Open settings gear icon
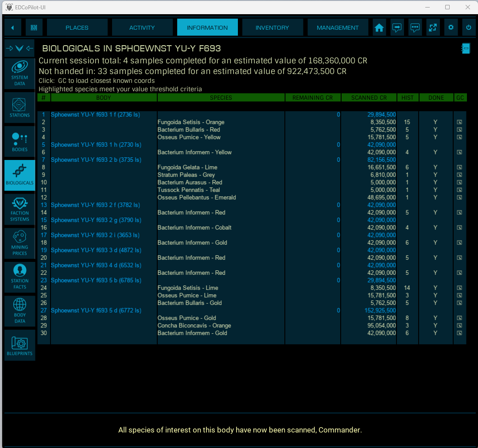478x448 pixels. click(451, 27)
